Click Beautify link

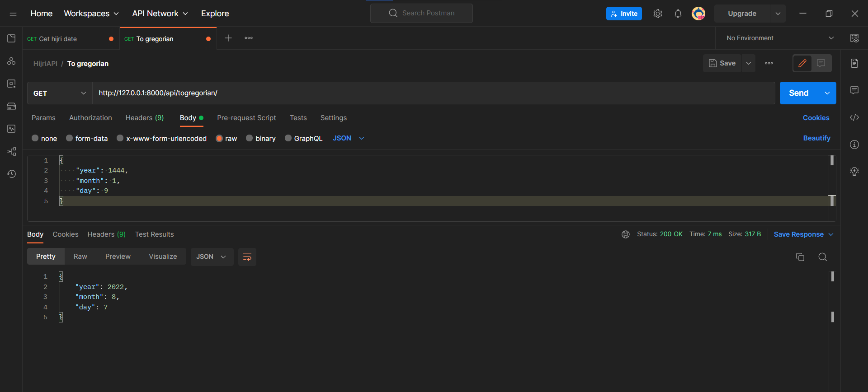click(x=816, y=138)
